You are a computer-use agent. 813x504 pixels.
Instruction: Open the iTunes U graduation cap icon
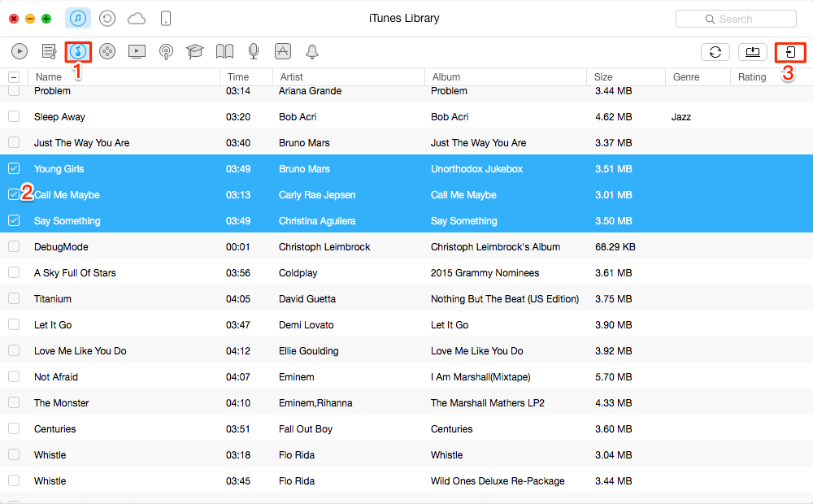click(195, 51)
